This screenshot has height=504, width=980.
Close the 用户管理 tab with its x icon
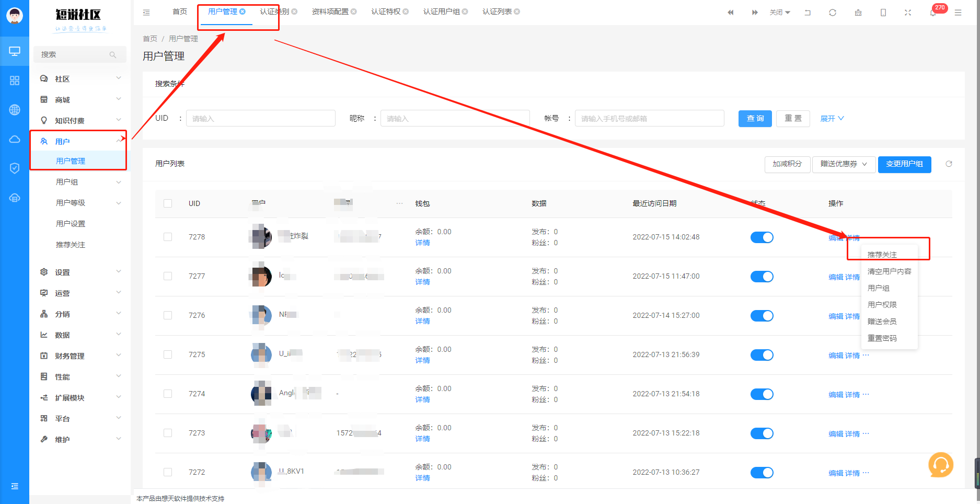[x=243, y=12]
